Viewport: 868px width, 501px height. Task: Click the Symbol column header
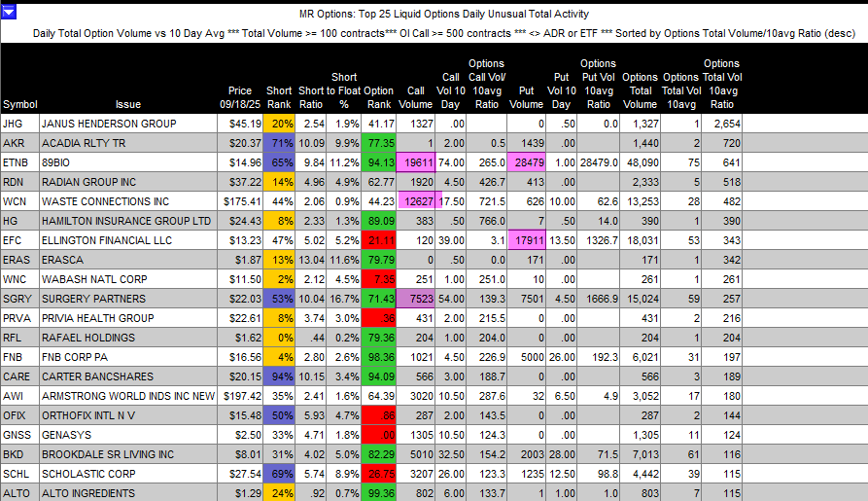(x=19, y=104)
